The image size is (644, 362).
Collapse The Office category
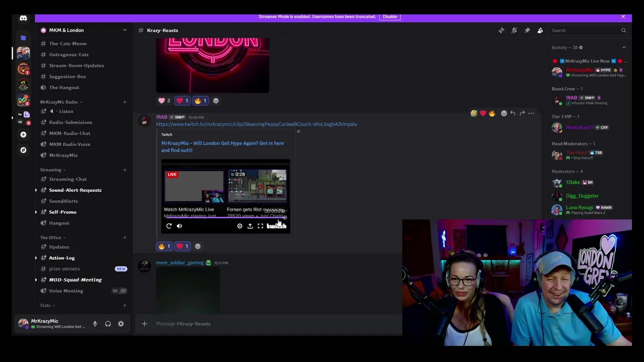53,238
